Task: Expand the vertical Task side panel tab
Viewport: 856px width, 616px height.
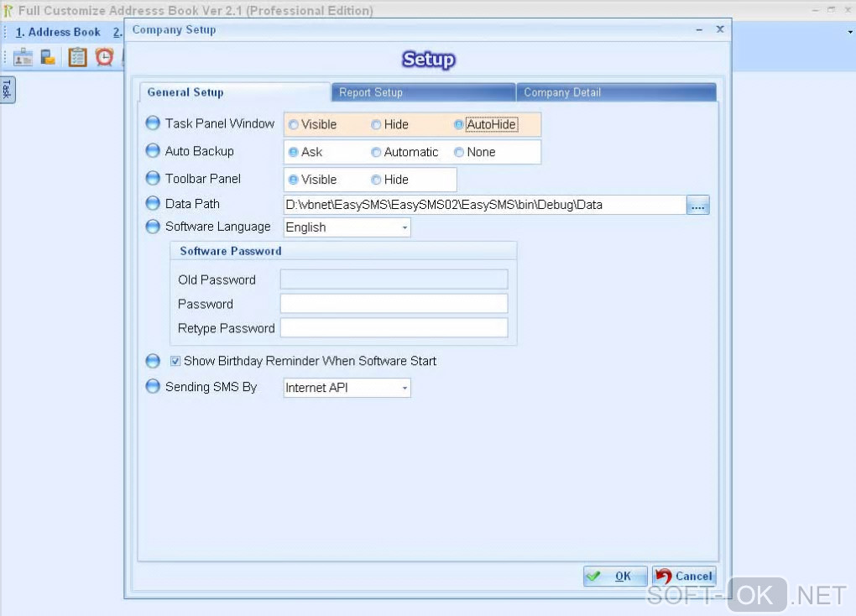Action: (x=7, y=89)
